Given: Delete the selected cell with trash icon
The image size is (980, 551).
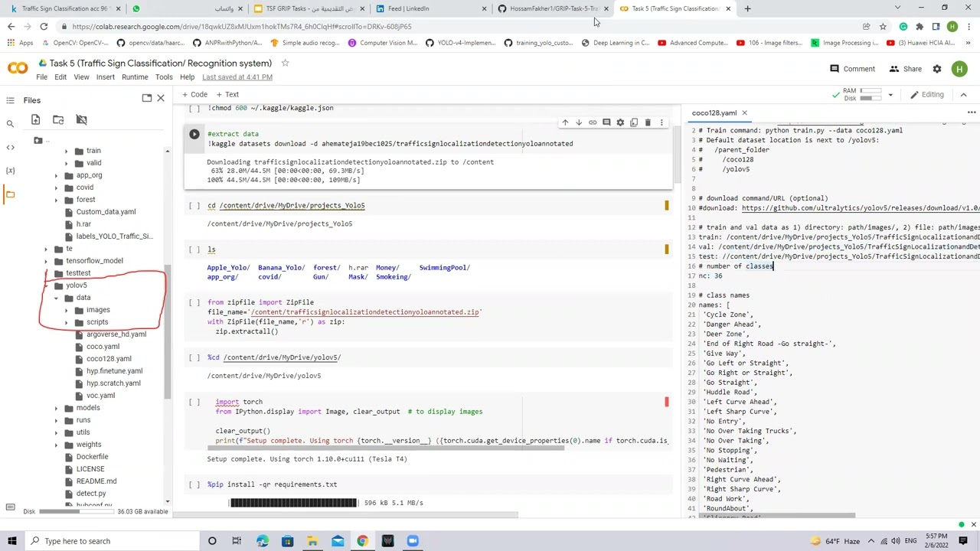Looking at the screenshot, I should pos(648,122).
